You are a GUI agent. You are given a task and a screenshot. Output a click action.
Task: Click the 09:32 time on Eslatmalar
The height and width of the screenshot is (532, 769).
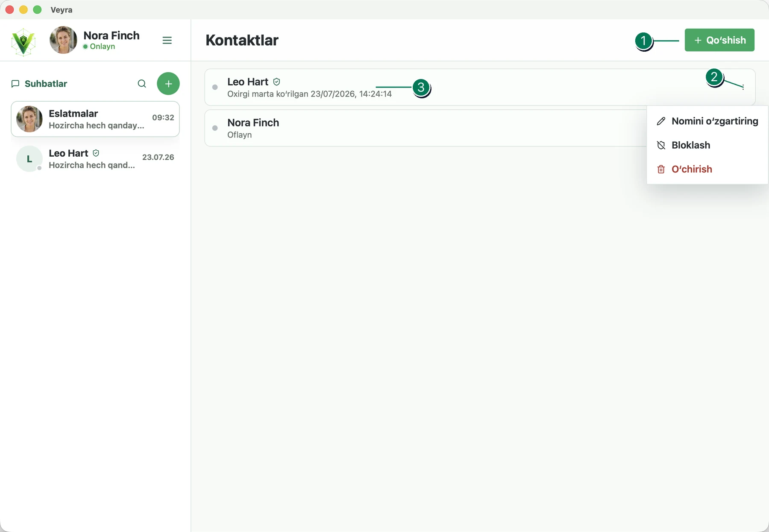[x=163, y=117]
